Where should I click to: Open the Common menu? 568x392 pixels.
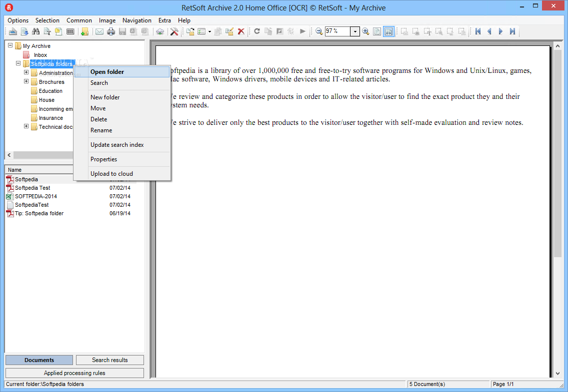tap(79, 20)
